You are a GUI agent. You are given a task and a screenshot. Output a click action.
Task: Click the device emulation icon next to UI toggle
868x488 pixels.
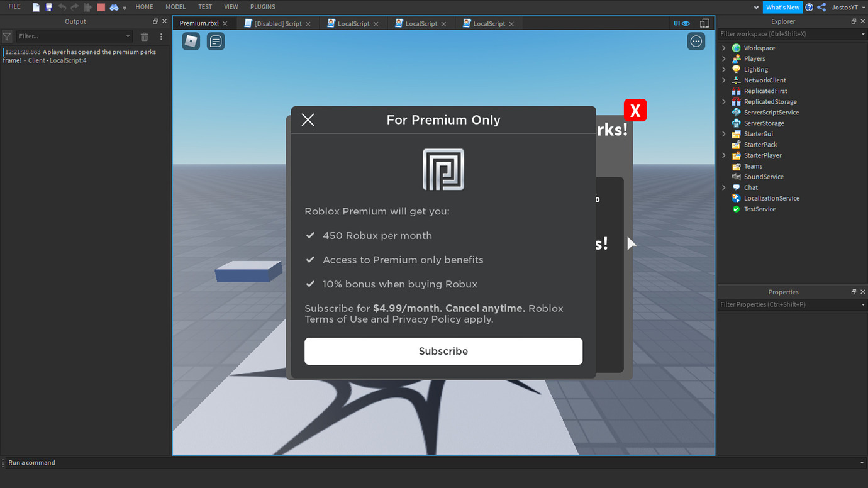pos(705,23)
